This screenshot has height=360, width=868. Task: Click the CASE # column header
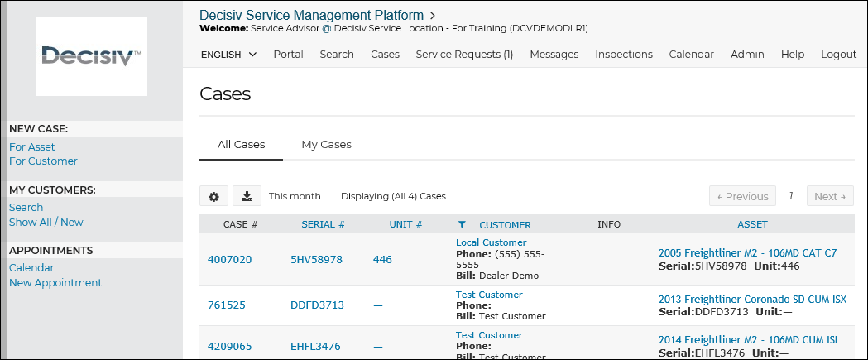coord(240,224)
